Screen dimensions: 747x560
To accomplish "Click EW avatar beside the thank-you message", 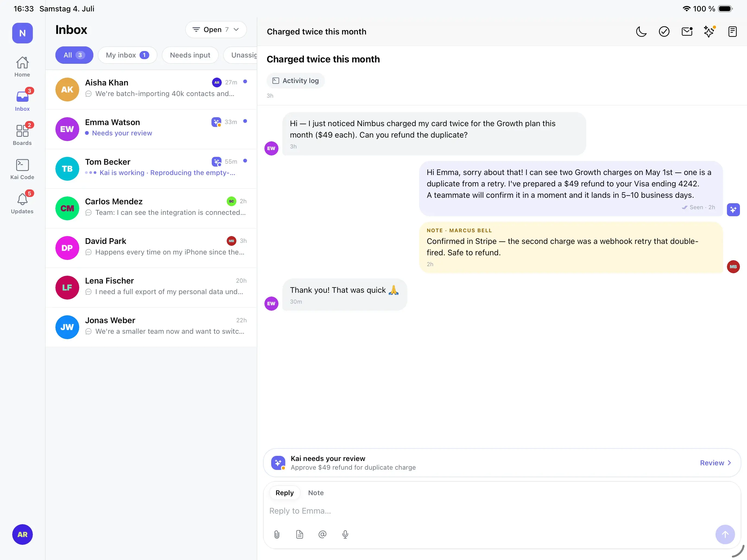I will (271, 303).
